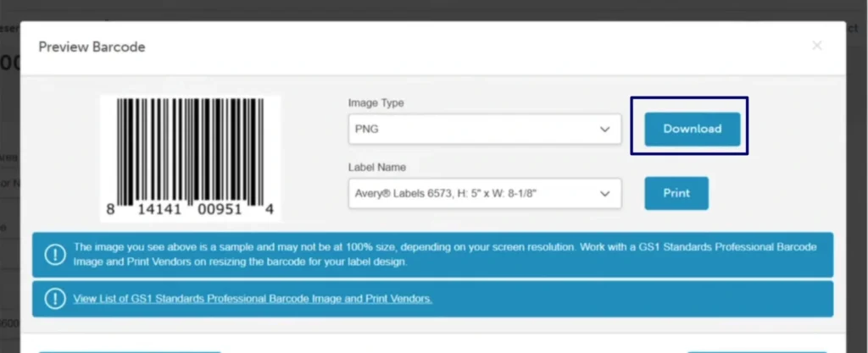Image resolution: width=868 pixels, height=353 pixels.
Task: Click the Preview Barcode title text
Action: pos(92,47)
